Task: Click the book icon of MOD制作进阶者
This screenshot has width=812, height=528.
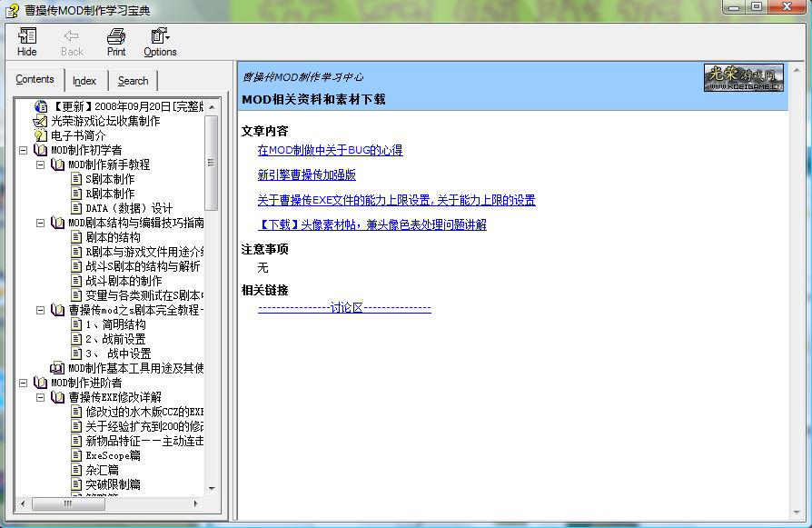Action: [40, 383]
